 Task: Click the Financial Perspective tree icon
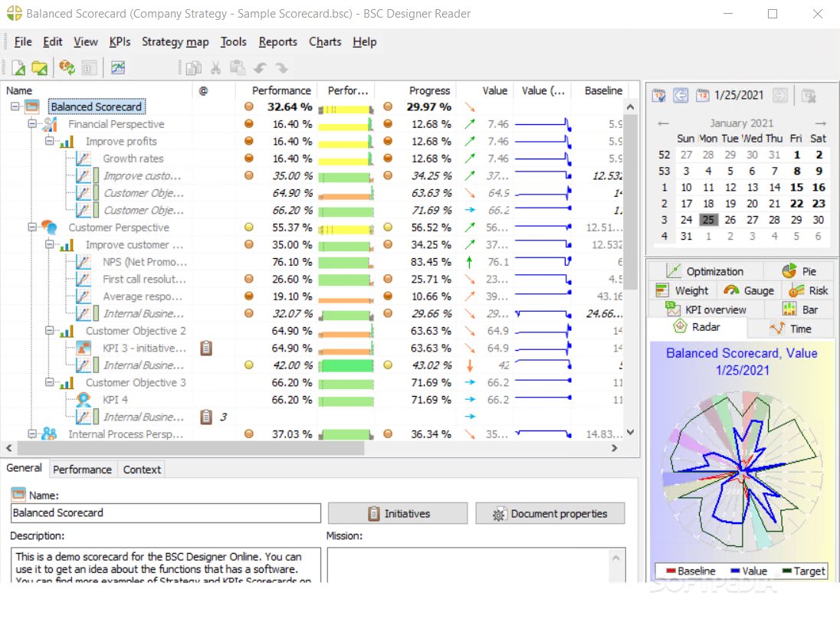[50, 123]
